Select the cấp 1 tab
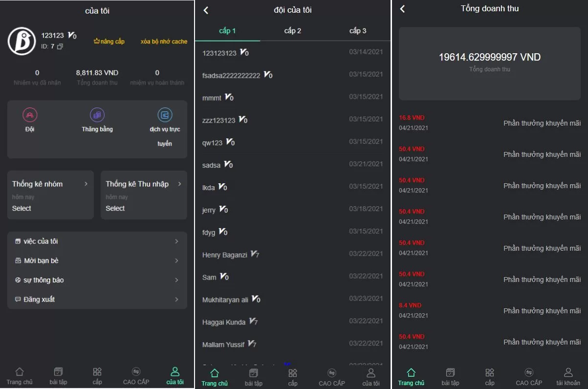Screen dimensions: 588x389 (x=227, y=31)
